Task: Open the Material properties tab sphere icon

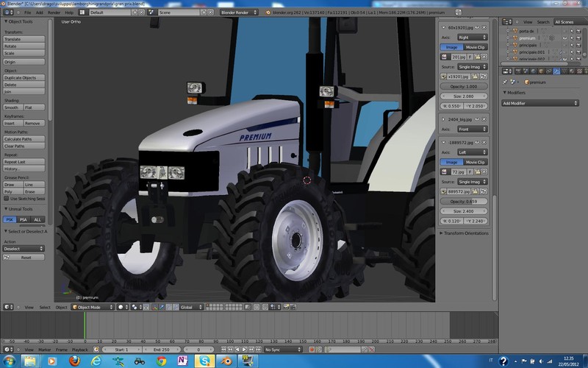Action: coord(572,71)
